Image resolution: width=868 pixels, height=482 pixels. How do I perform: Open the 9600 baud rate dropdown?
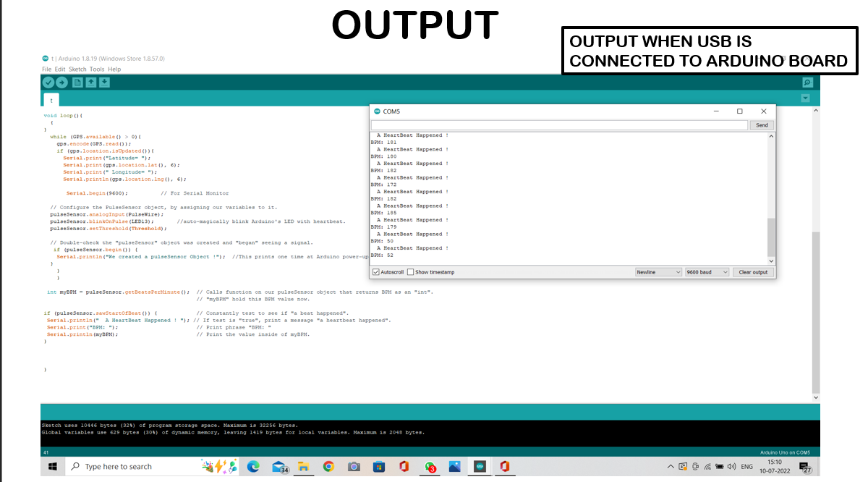click(x=707, y=272)
